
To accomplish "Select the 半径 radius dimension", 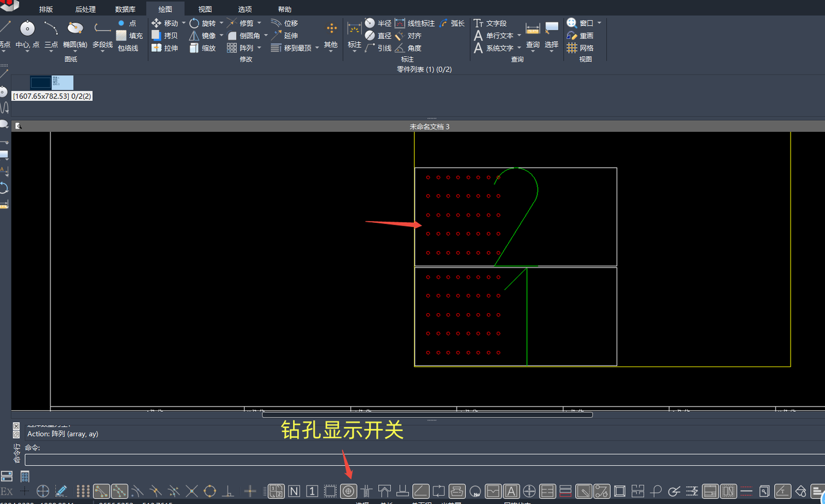I will click(378, 23).
